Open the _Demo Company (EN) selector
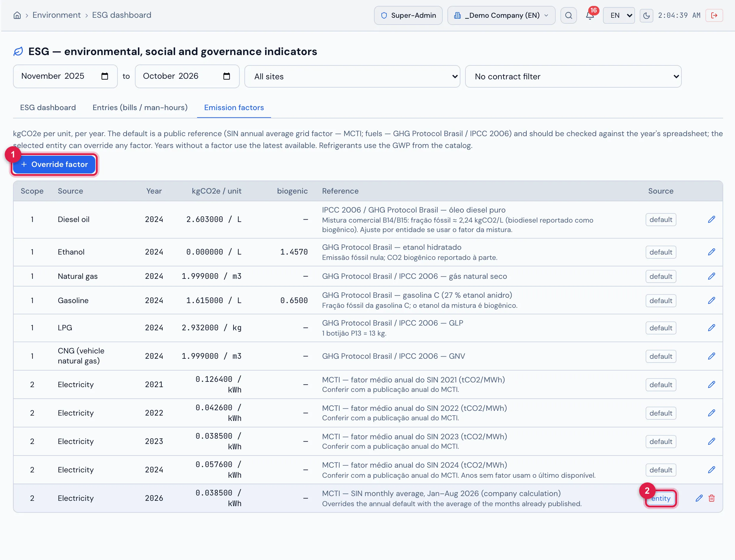 [x=501, y=15]
